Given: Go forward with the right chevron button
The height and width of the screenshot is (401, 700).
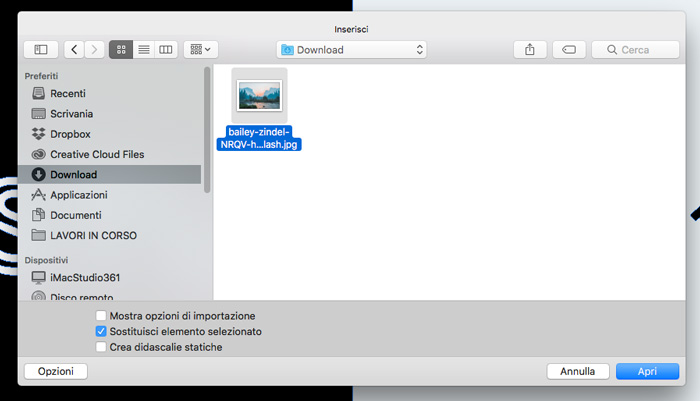Looking at the screenshot, I should click(x=94, y=50).
